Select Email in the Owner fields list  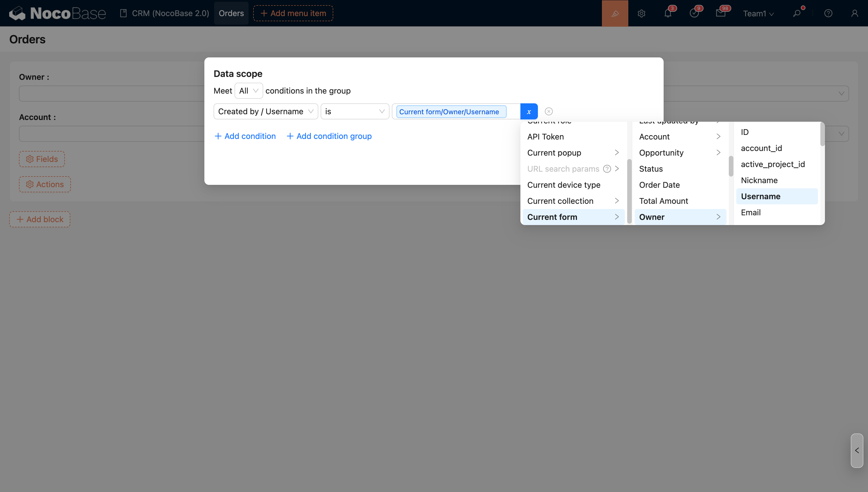click(x=751, y=212)
